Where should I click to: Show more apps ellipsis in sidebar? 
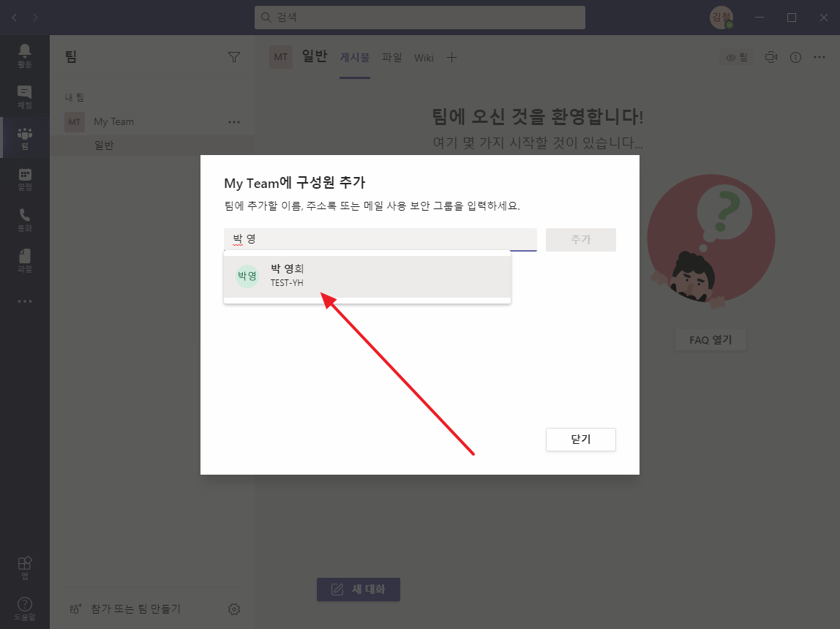tap(25, 301)
